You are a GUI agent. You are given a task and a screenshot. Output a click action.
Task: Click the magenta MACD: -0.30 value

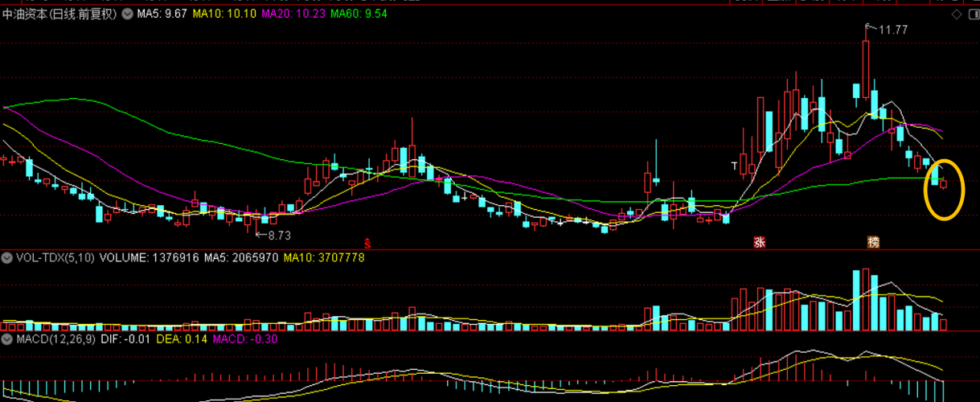[244, 339]
